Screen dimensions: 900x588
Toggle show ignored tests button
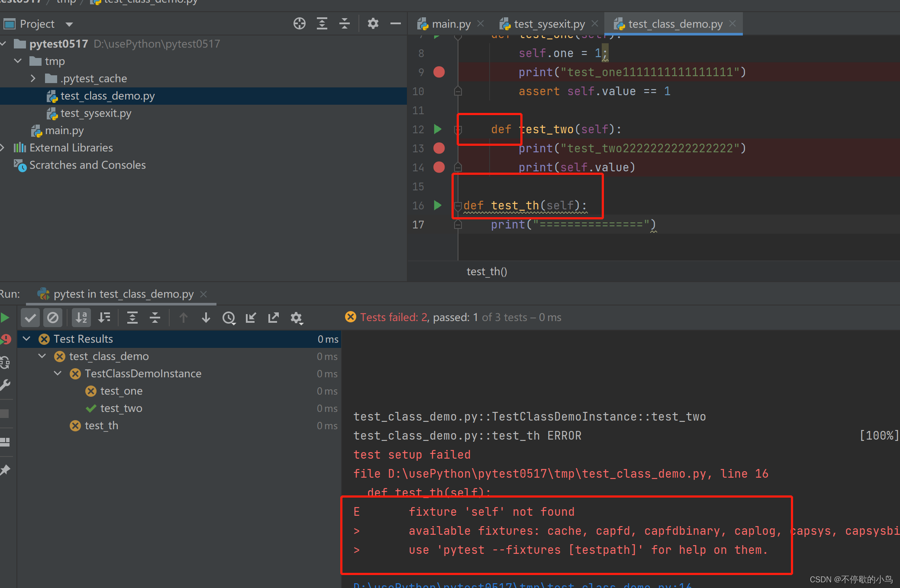tap(53, 318)
